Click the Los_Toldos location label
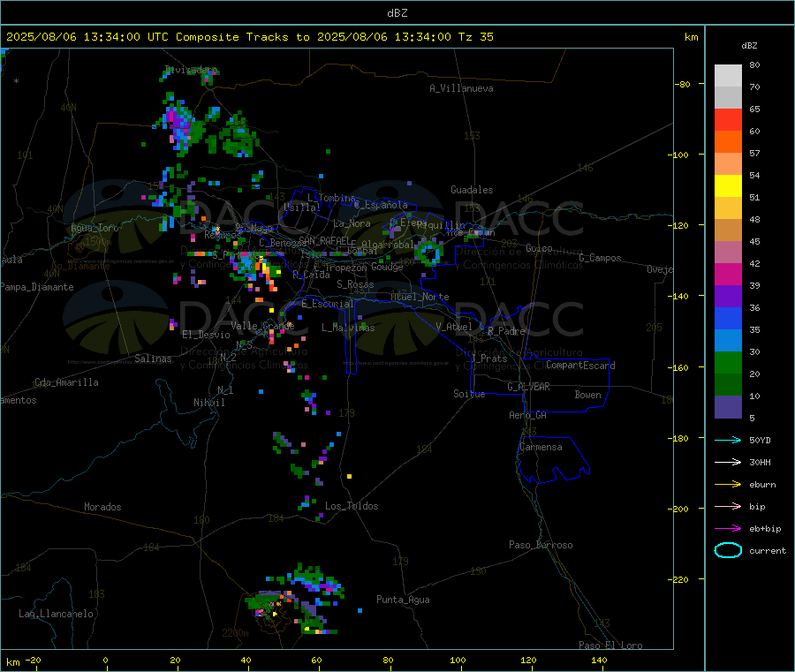 pos(352,506)
